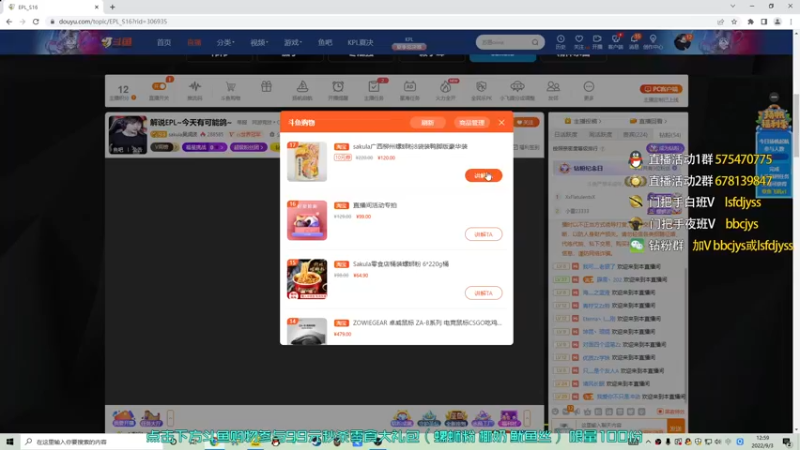Open the AD calendar task icon
This screenshot has height=450, width=800.
410,90
